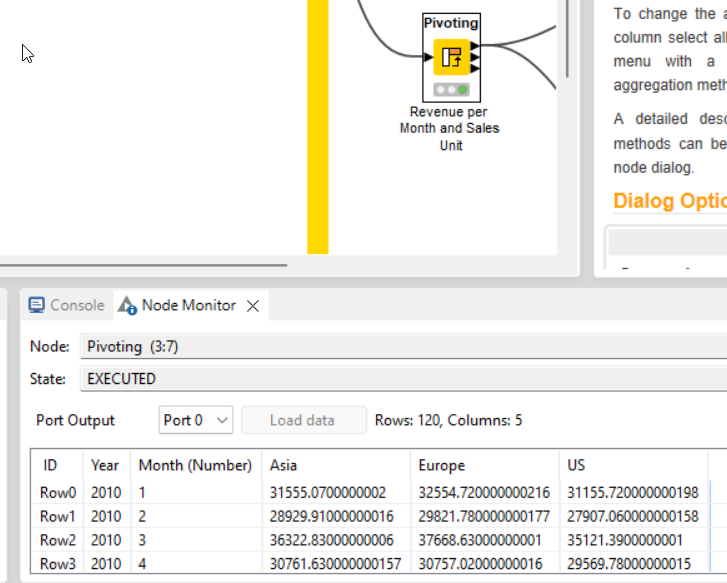Image resolution: width=727 pixels, height=583 pixels.
Task: Select the Pivoting node icon
Action: click(452, 57)
